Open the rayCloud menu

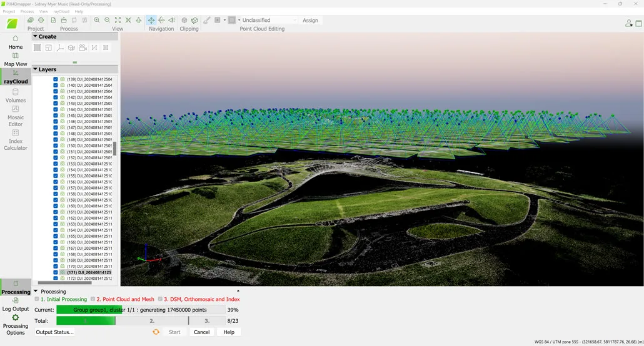61,11
